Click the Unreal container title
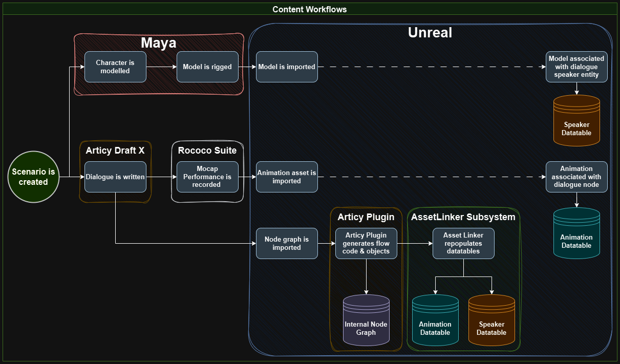 pyautogui.click(x=430, y=33)
